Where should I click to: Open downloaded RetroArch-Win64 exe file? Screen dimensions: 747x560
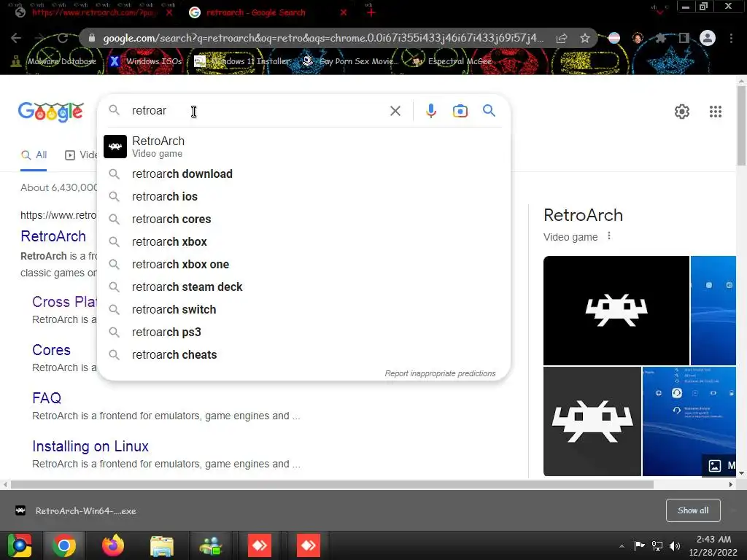pyautogui.click(x=76, y=511)
